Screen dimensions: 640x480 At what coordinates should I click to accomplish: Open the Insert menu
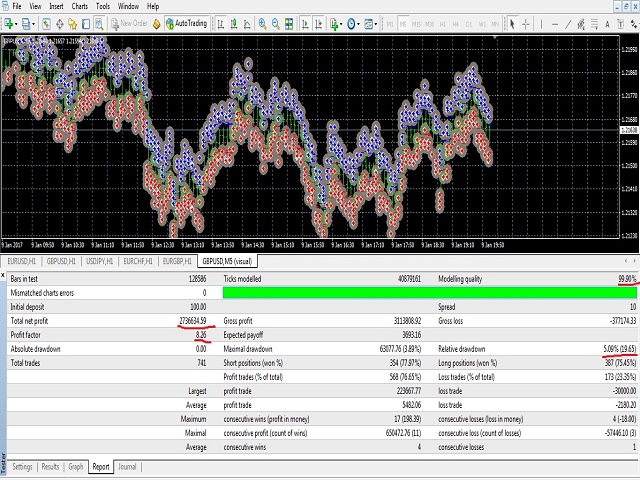tap(56, 6)
